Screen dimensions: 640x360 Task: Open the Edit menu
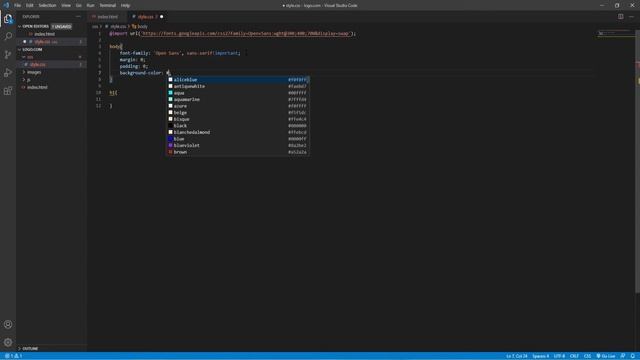30,5
